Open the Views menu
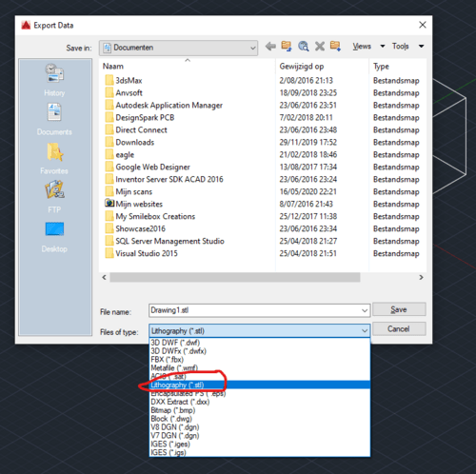 click(362, 47)
